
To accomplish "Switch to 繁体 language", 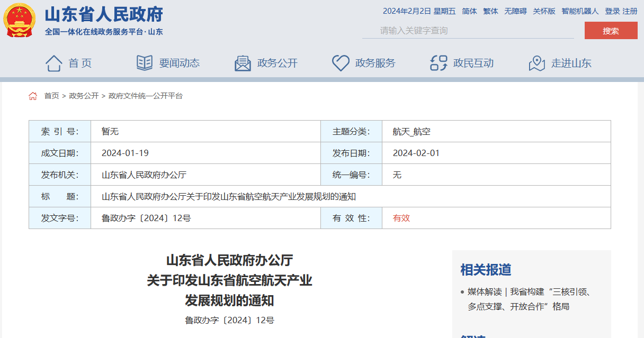I will coord(490,11).
